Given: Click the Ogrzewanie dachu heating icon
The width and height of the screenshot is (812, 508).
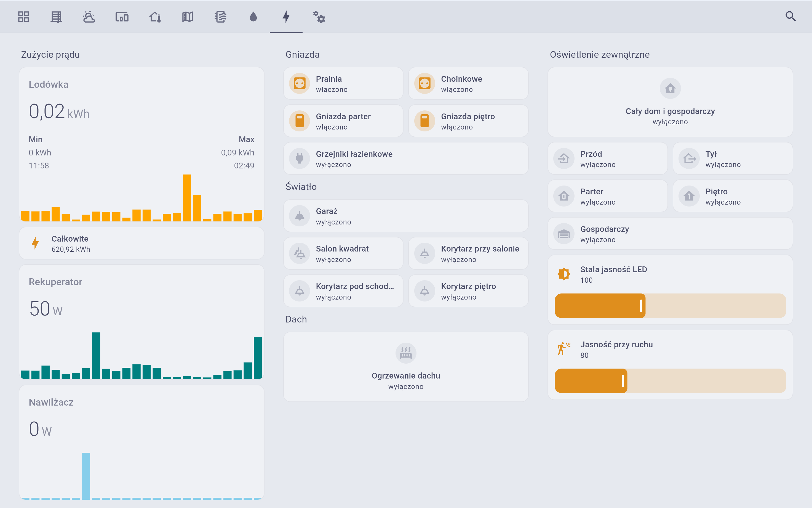Looking at the screenshot, I should [406, 353].
